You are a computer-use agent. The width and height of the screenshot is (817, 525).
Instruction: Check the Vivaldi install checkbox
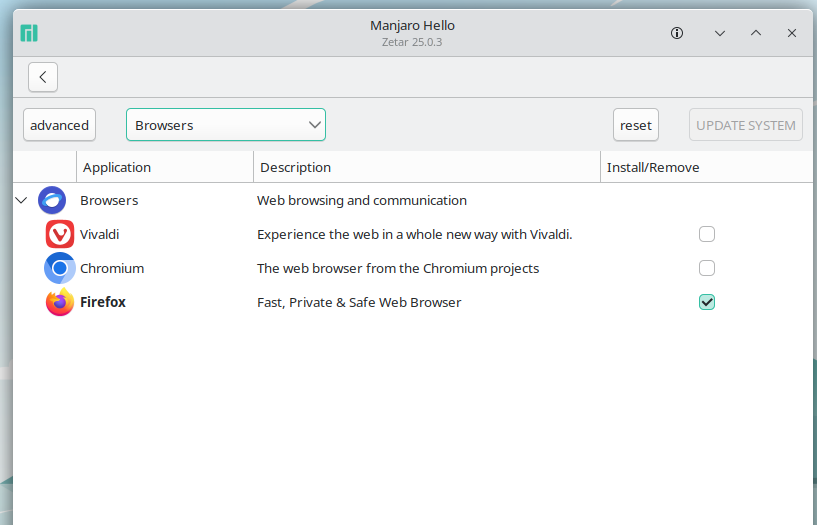(707, 234)
